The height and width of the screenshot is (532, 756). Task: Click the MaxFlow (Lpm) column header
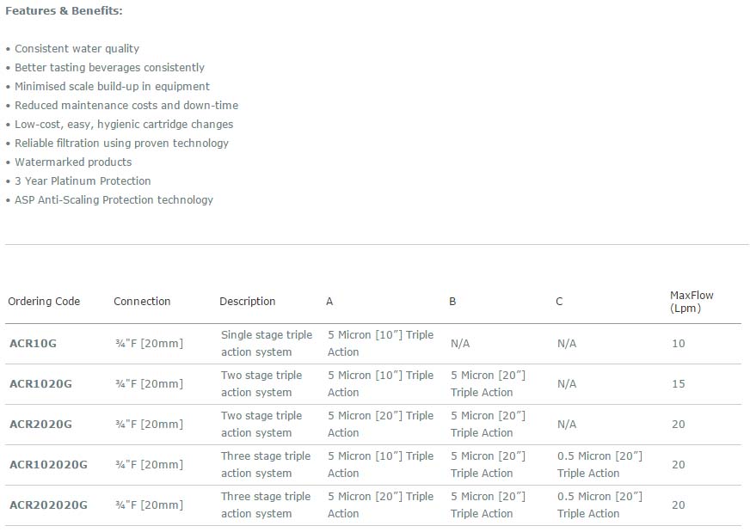click(x=691, y=302)
